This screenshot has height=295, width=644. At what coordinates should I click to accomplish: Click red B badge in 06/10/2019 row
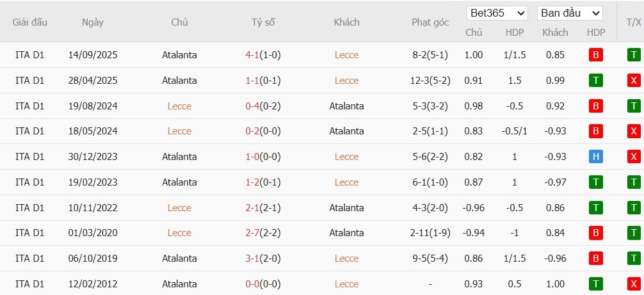click(596, 259)
